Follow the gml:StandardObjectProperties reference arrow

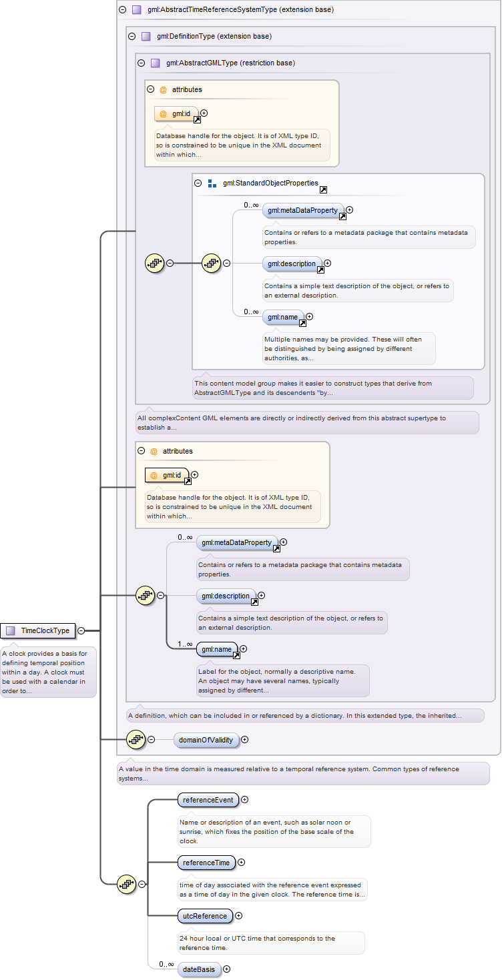tap(323, 189)
